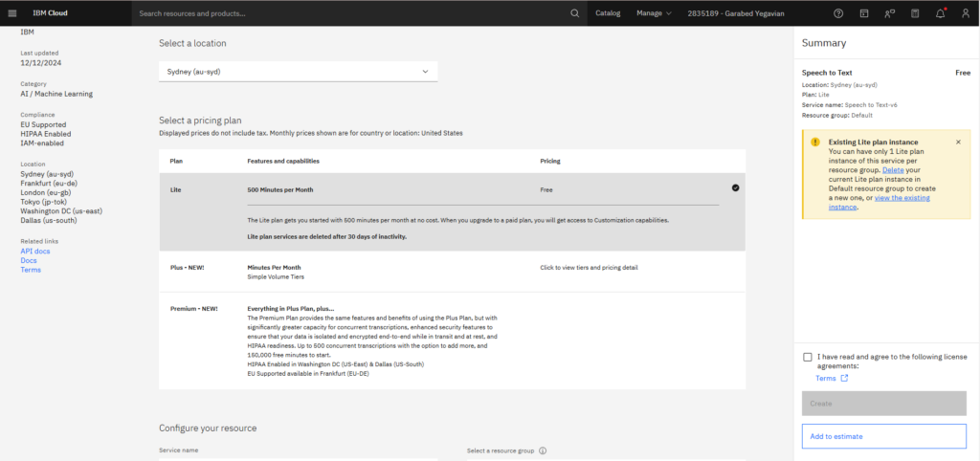Image resolution: width=980 pixels, height=461 pixels.
Task: Click the 'EU Supported' compliance text
Action: [x=43, y=124]
